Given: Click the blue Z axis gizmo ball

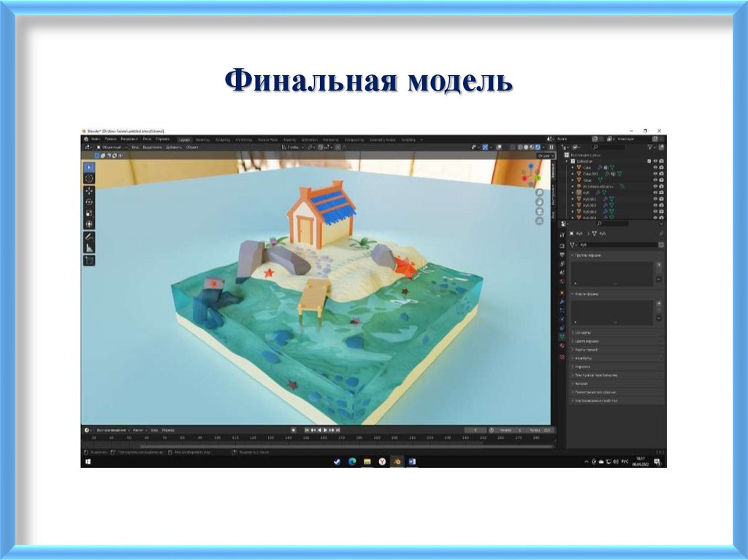Looking at the screenshot, I should [531, 166].
